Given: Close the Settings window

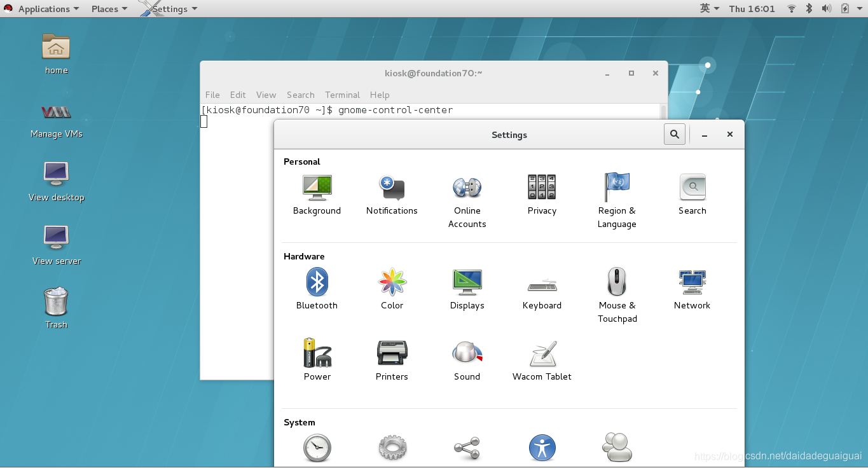Looking at the screenshot, I should [x=730, y=134].
